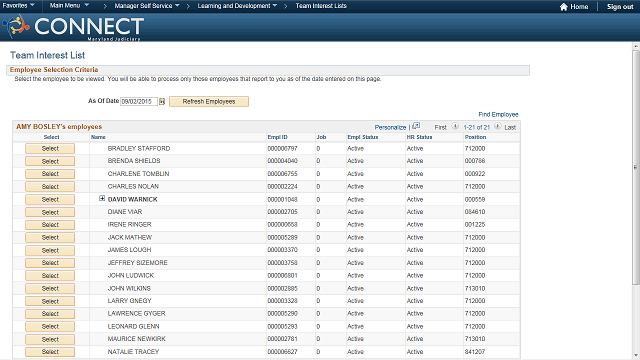Open the Learning and Development menu
Image resolution: width=640 pixels, height=360 pixels.
(237, 6)
